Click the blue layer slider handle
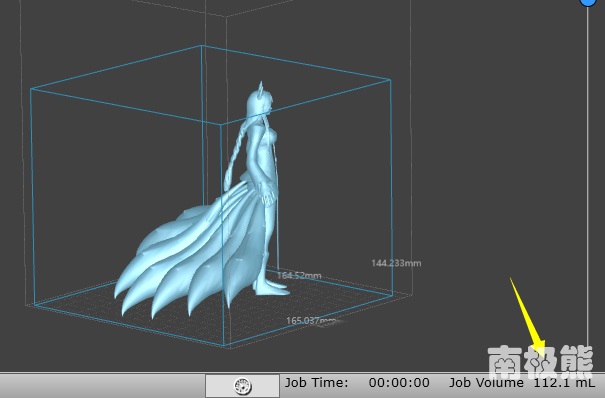Screen dimensions: 605x398 click(588, 2)
